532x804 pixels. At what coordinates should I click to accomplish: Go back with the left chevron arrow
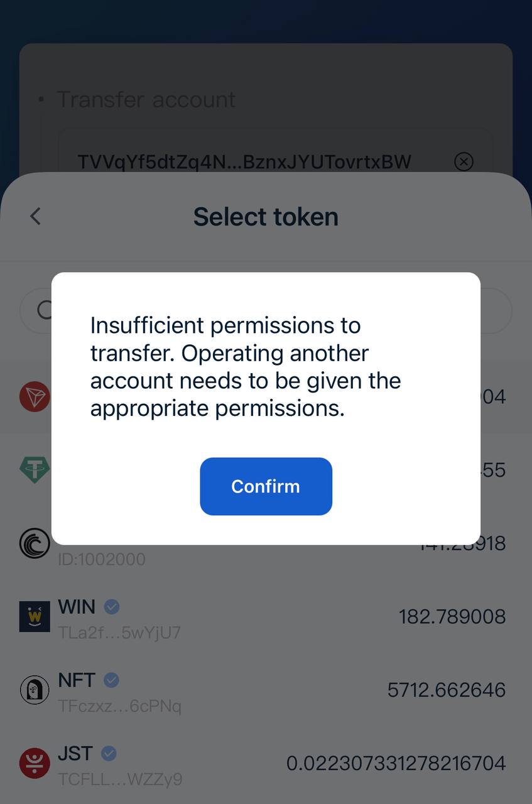coord(35,217)
